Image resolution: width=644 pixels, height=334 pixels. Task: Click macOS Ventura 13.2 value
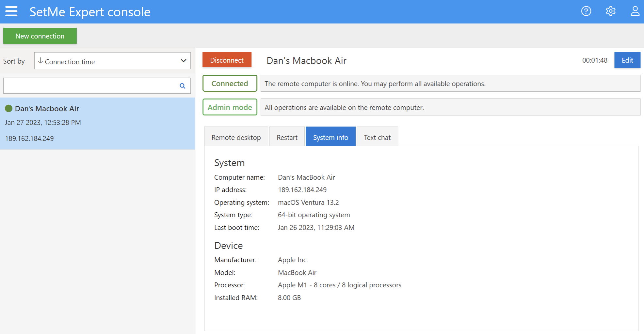coord(308,203)
